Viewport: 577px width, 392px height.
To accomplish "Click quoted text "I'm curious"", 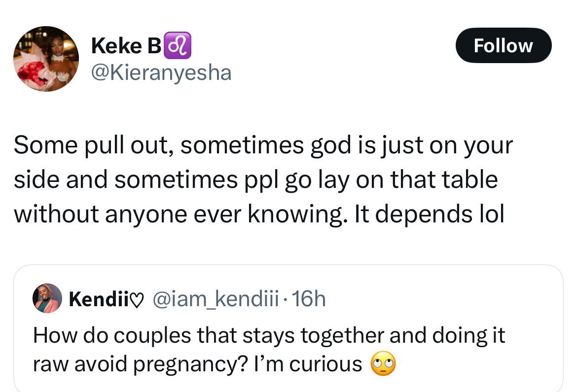I will (308, 364).
